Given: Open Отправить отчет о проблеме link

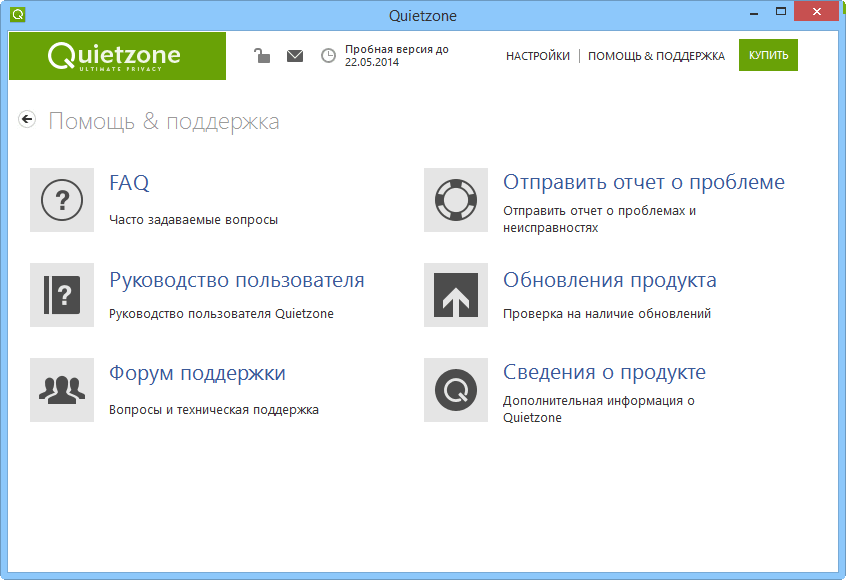Looking at the screenshot, I should (x=644, y=183).
